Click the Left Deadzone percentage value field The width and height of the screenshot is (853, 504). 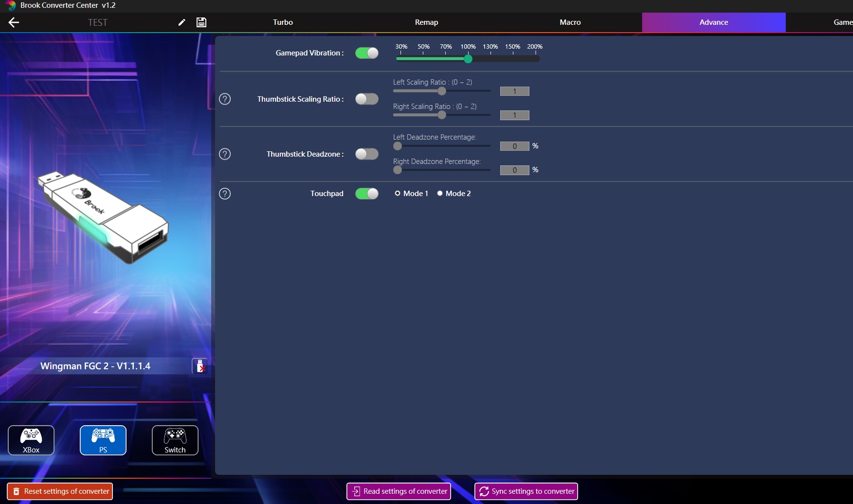(x=514, y=146)
